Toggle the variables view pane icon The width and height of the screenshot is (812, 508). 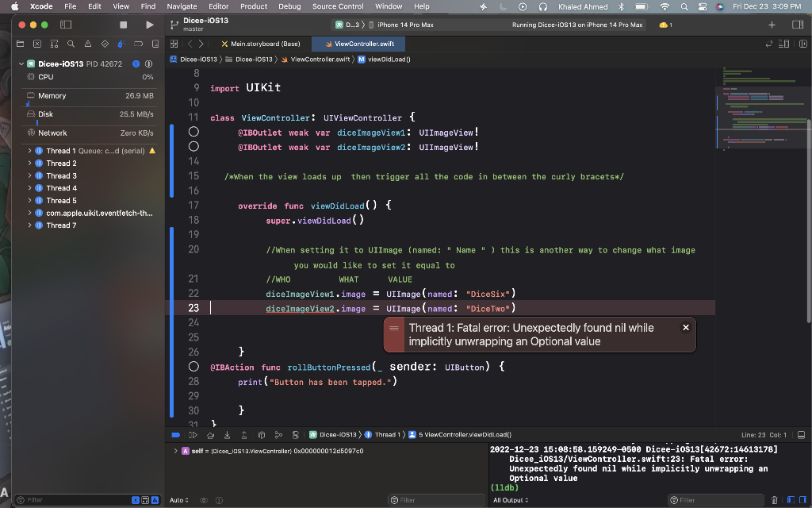[x=791, y=500]
